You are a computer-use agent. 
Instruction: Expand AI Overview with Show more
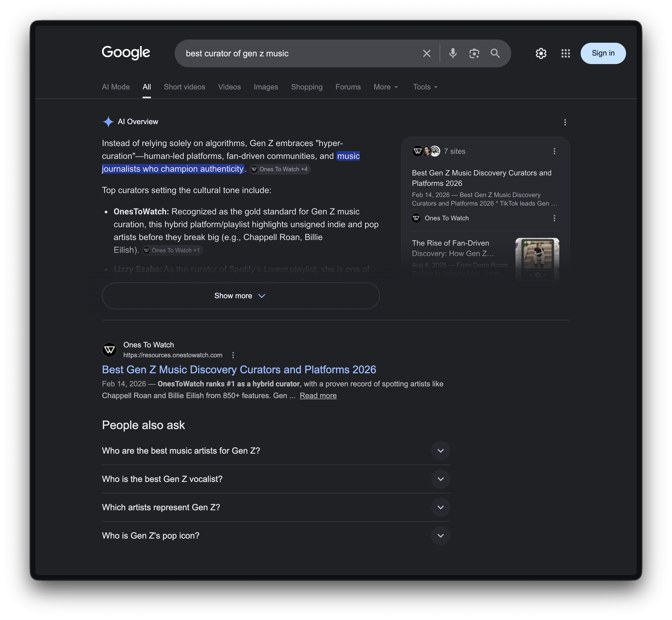point(241,296)
